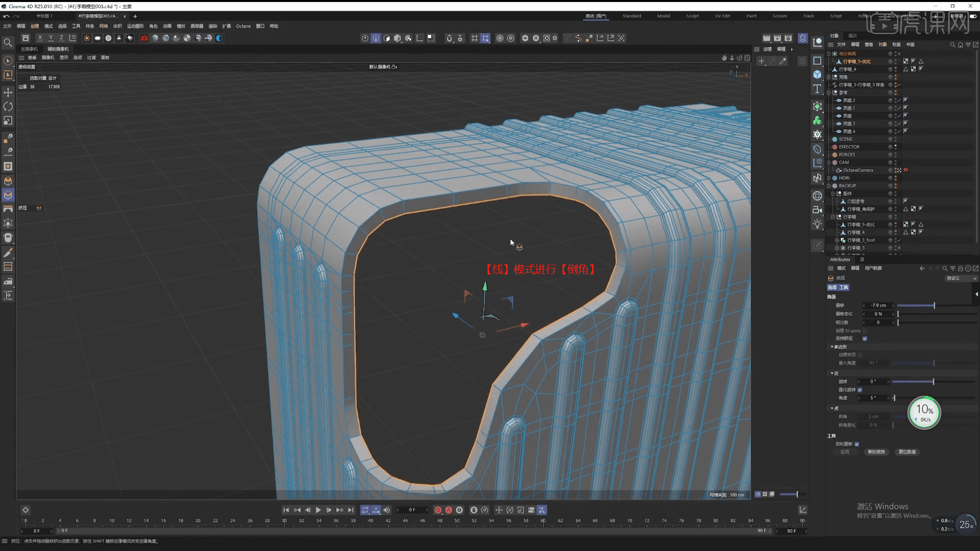Open the search magnifier in left toolbar
The width and height of the screenshot is (980, 551).
pos(8,43)
